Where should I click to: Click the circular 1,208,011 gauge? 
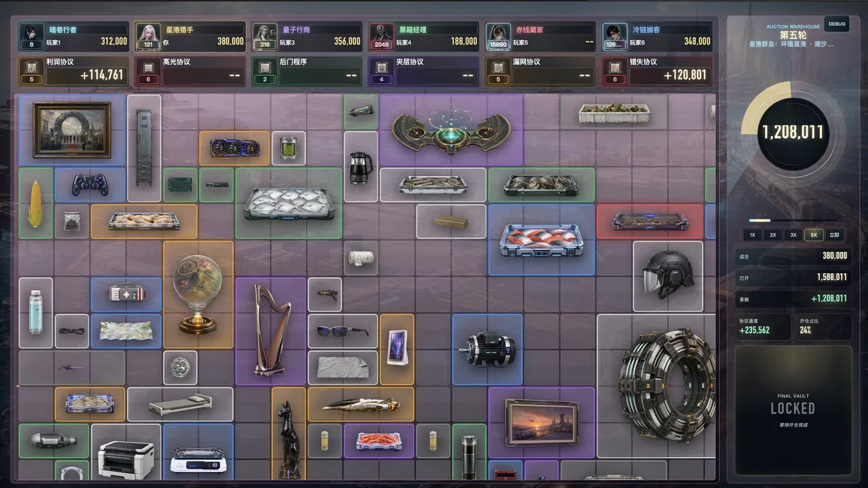[793, 132]
